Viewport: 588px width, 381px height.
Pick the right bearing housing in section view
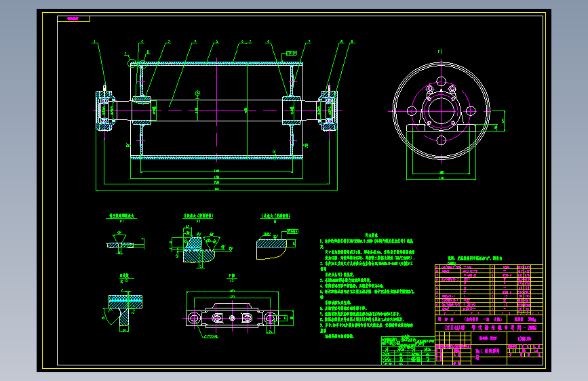tap(328, 111)
